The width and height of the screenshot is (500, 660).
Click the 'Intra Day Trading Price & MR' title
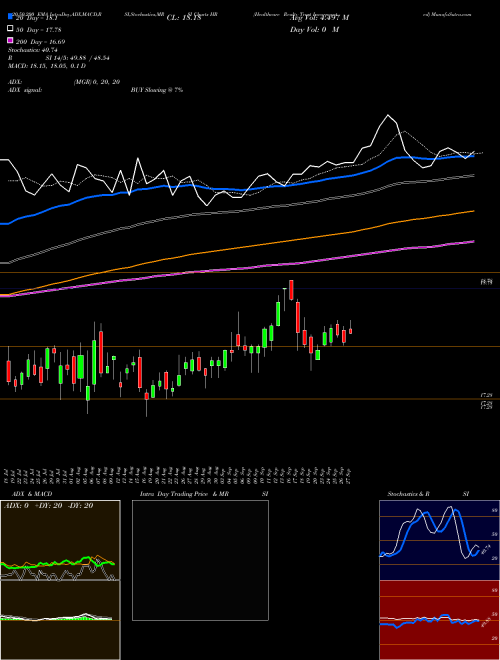[x=184, y=494]
